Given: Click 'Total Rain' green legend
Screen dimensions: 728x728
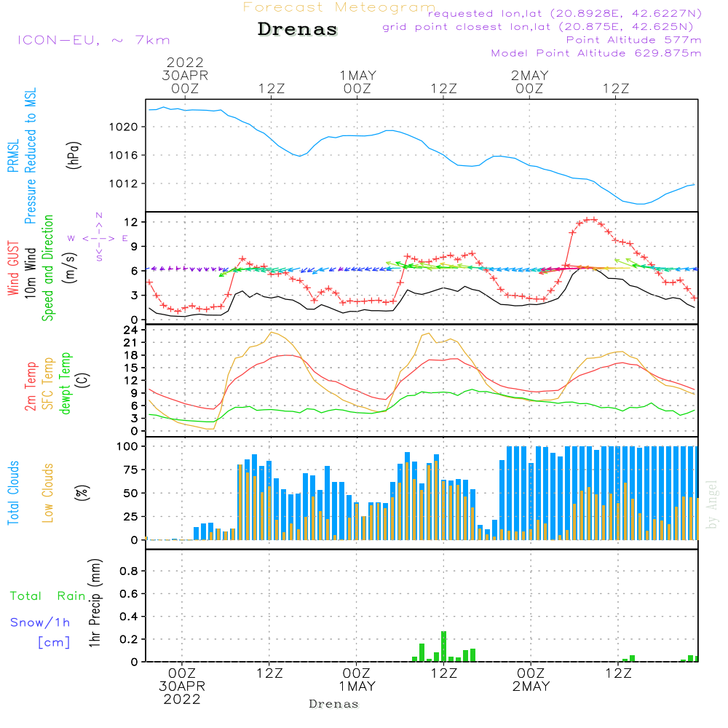Looking at the screenshot, I should coord(48,596).
